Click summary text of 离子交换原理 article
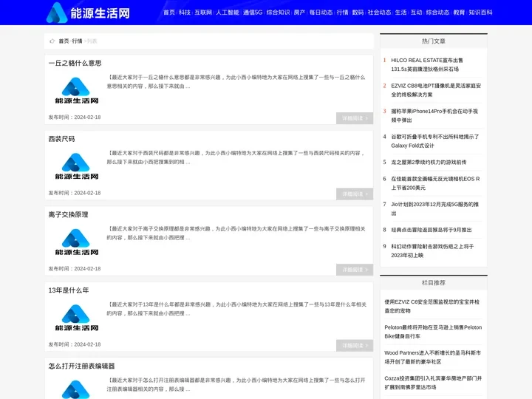 (236, 233)
